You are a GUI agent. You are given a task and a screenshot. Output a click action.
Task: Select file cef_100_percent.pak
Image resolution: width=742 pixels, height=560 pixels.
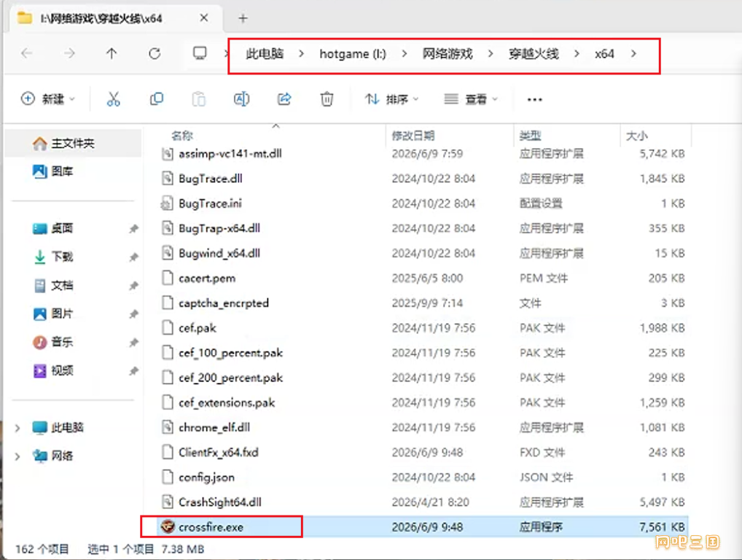[x=230, y=353]
